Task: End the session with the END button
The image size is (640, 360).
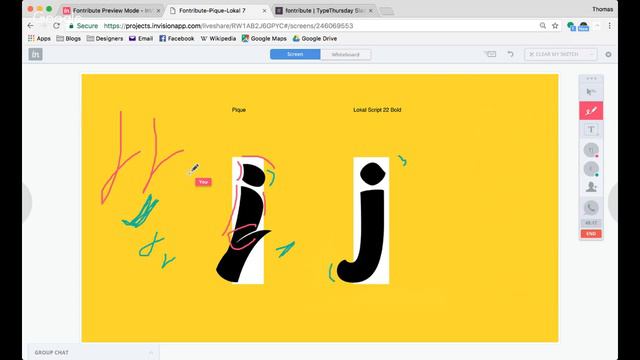Action: (x=591, y=234)
